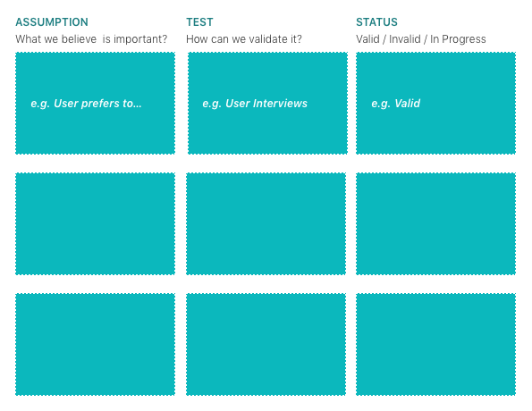Click the TEST column heading

pos(199,22)
